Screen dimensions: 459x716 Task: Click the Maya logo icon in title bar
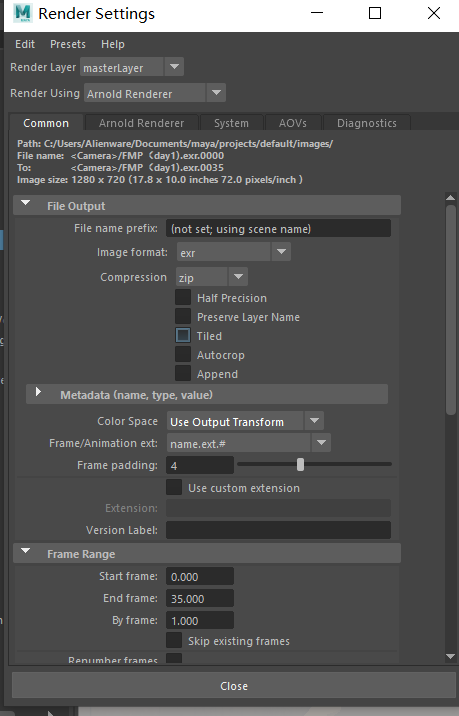[x=22, y=13]
